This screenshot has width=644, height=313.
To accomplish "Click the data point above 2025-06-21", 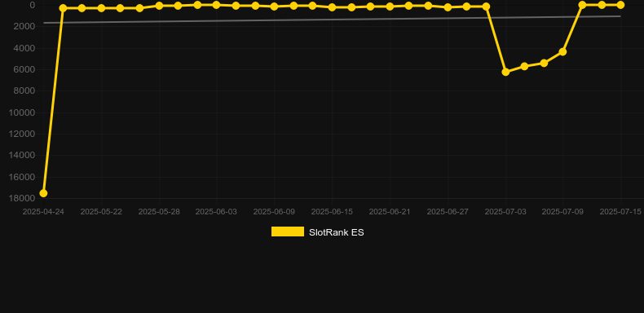I will (390, 7).
